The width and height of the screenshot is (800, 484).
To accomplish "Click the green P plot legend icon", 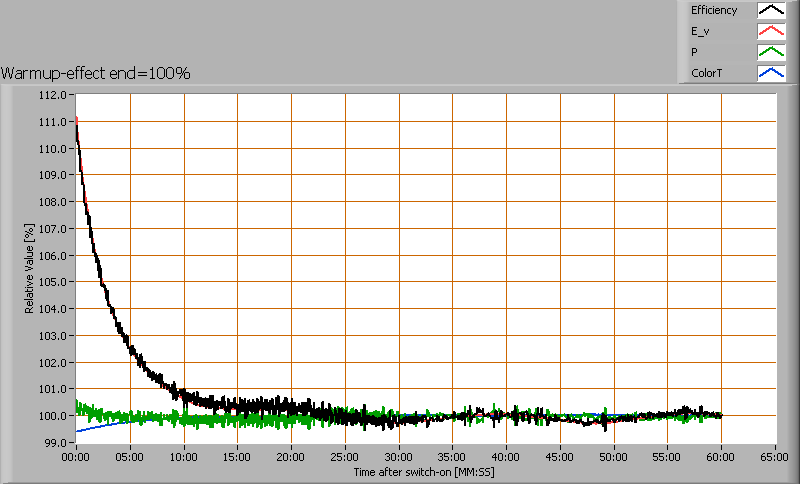I will tap(770, 52).
